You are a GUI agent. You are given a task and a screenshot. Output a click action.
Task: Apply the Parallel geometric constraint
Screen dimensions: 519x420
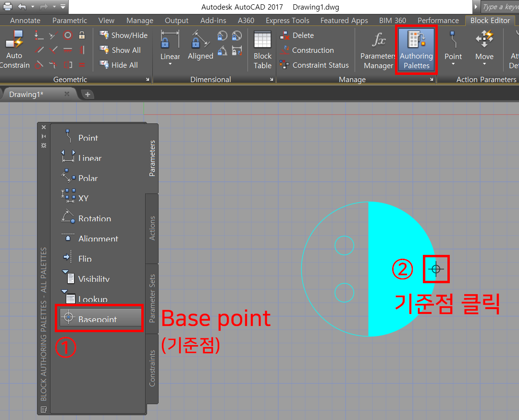tap(39, 50)
